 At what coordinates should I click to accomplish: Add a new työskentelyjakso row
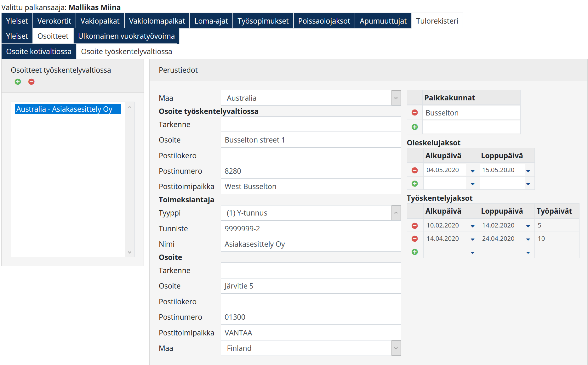pos(415,252)
